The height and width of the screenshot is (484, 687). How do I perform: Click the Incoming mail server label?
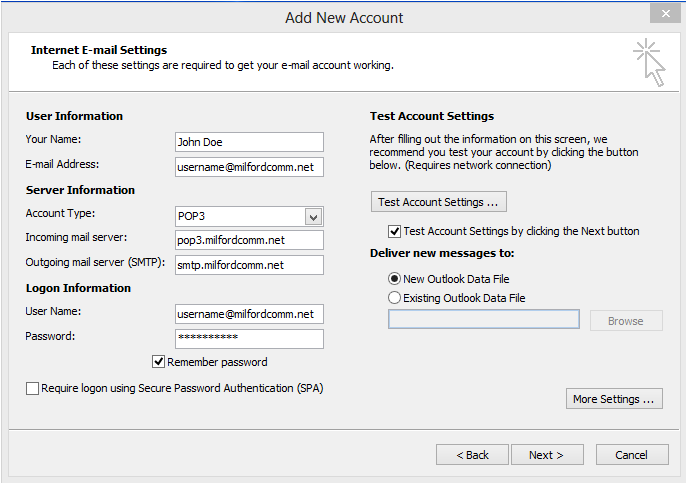[76, 237]
